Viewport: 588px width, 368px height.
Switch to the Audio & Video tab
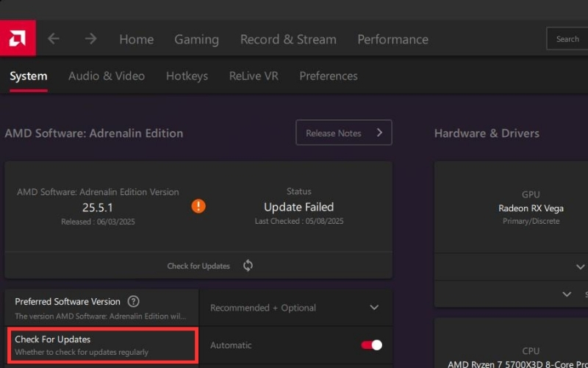pos(107,76)
